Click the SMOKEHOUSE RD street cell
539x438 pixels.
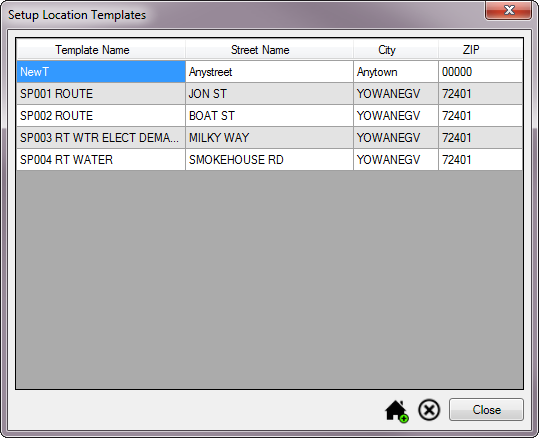(x=269, y=160)
